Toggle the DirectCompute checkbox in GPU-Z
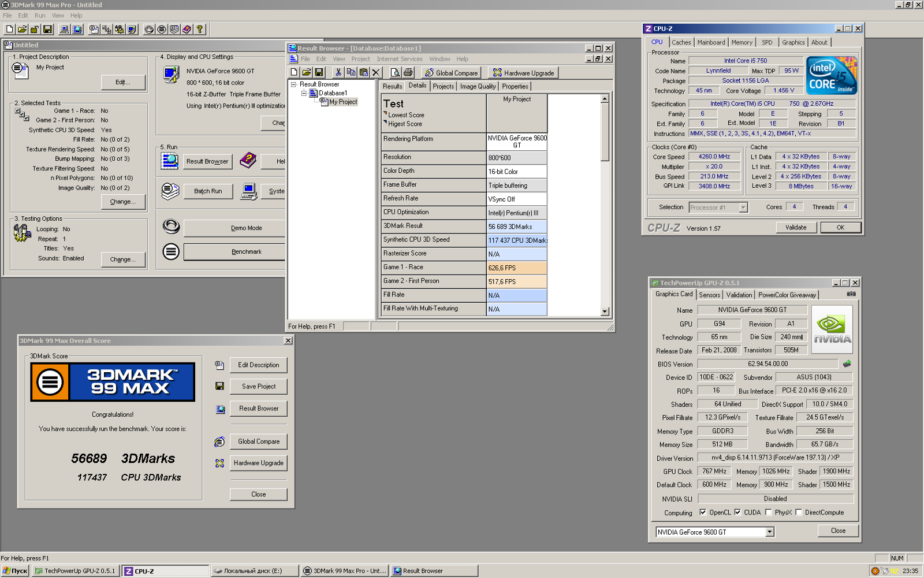Viewport: 924px width, 578px height. pos(799,512)
